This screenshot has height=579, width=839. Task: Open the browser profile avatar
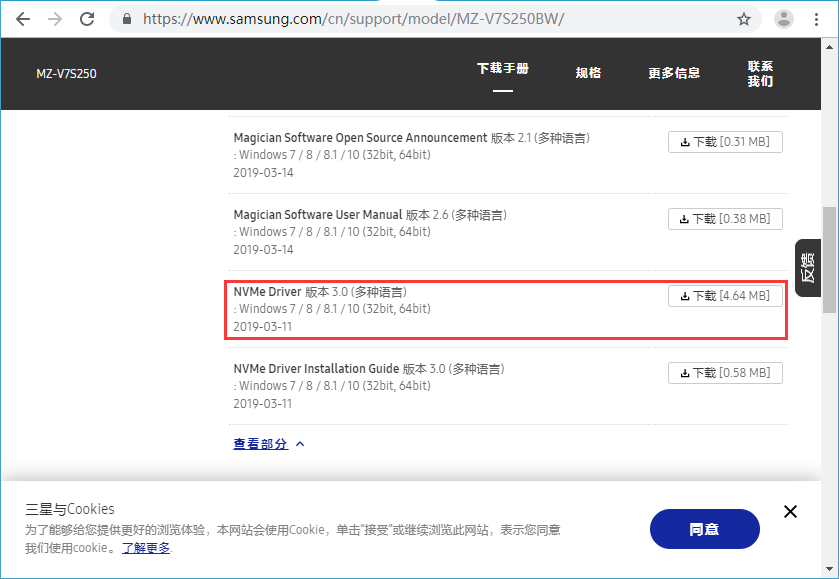pos(784,19)
